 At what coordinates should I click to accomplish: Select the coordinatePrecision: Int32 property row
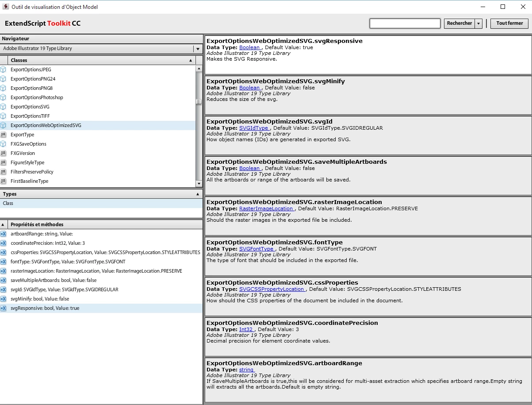click(x=101, y=243)
